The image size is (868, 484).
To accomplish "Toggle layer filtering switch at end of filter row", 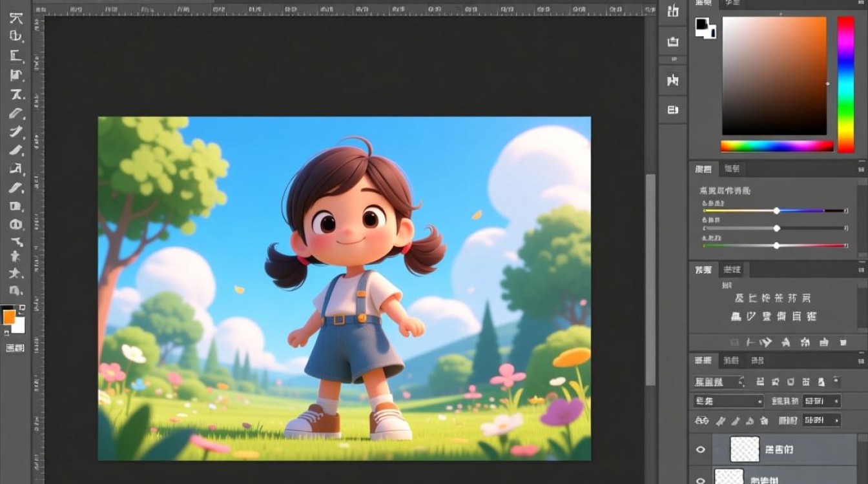I will point(837,381).
